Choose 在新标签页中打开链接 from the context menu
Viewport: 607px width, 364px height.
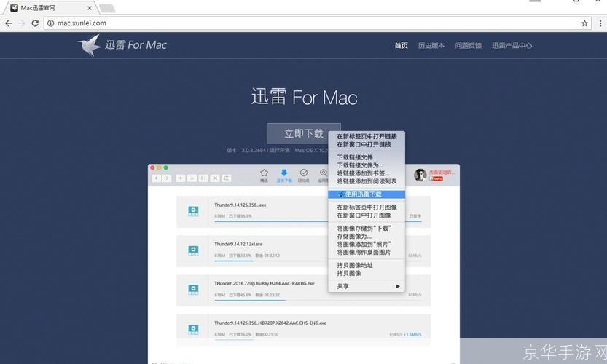[367, 136]
